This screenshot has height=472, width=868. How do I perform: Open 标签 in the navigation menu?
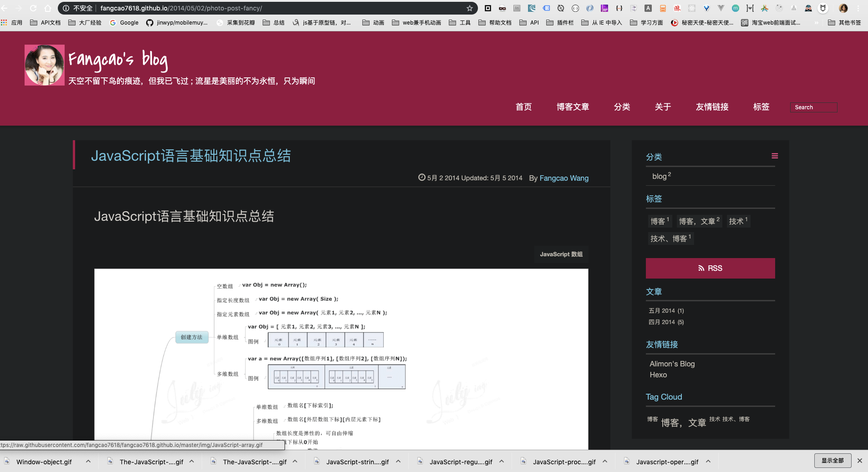tap(761, 107)
